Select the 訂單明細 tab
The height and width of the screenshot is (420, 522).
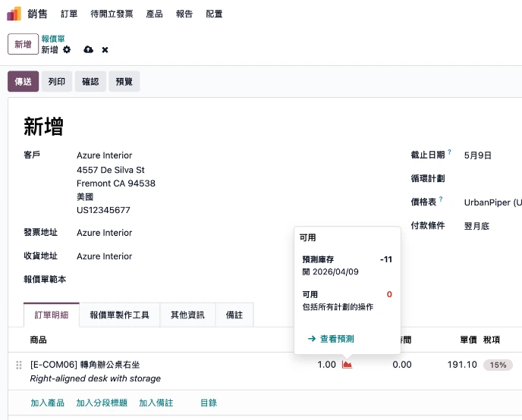52,315
